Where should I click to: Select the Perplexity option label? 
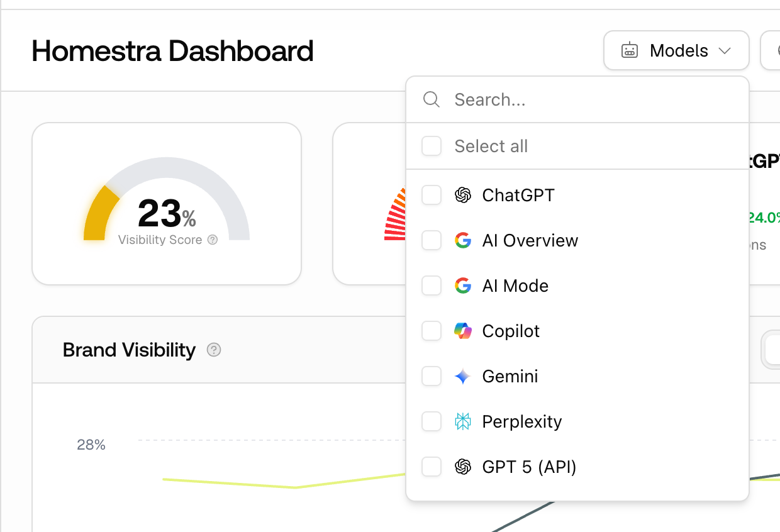point(522,422)
